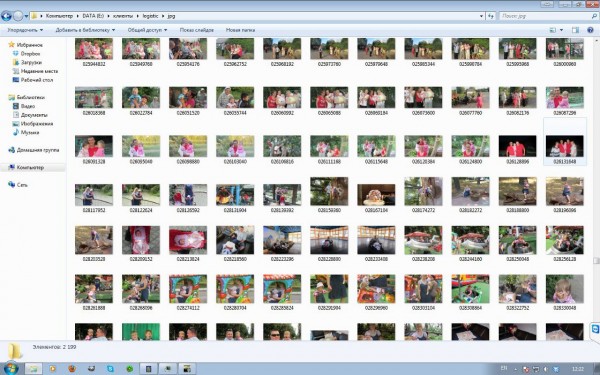Image resolution: width=600 pixels, height=375 pixels.
Task: Click the Показ слайдов button
Action: (x=197, y=30)
